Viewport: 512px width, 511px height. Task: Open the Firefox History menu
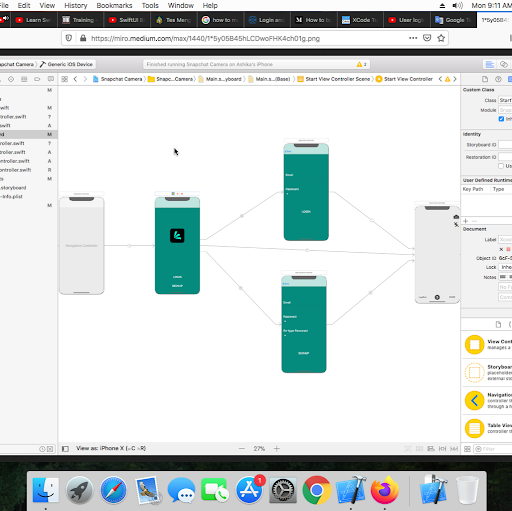(76, 5)
